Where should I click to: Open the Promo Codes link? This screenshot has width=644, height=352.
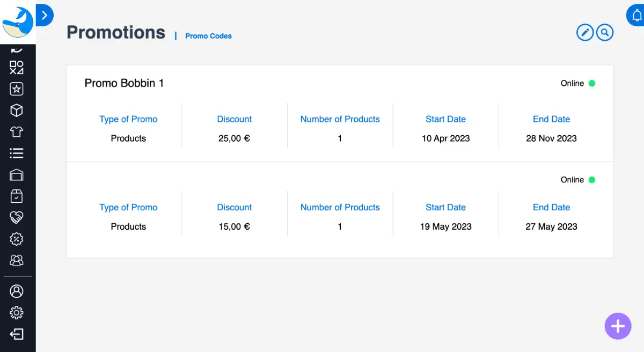pyautogui.click(x=208, y=36)
